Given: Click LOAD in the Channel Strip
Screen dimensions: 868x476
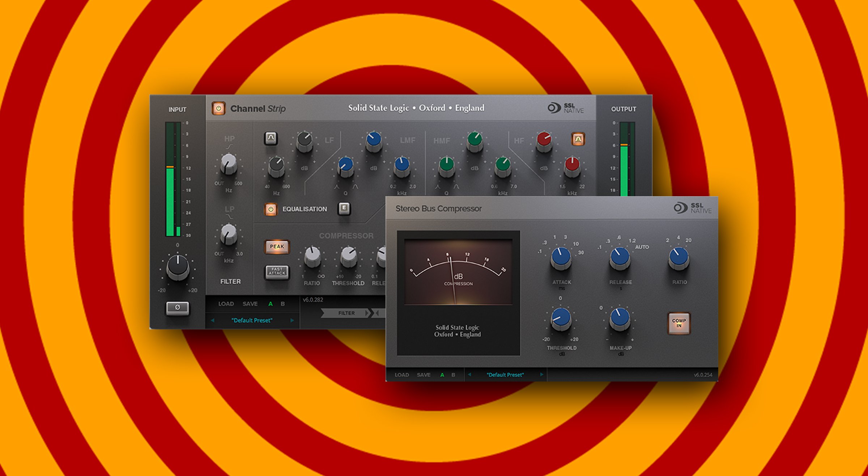Looking at the screenshot, I should pos(226,304).
